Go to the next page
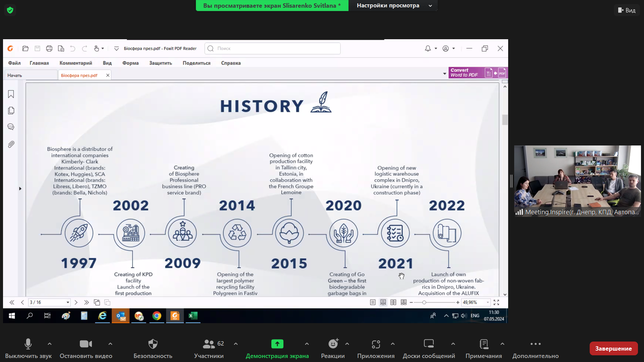Image resolution: width=644 pixels, height=362 pixels. tap(76, 302)
